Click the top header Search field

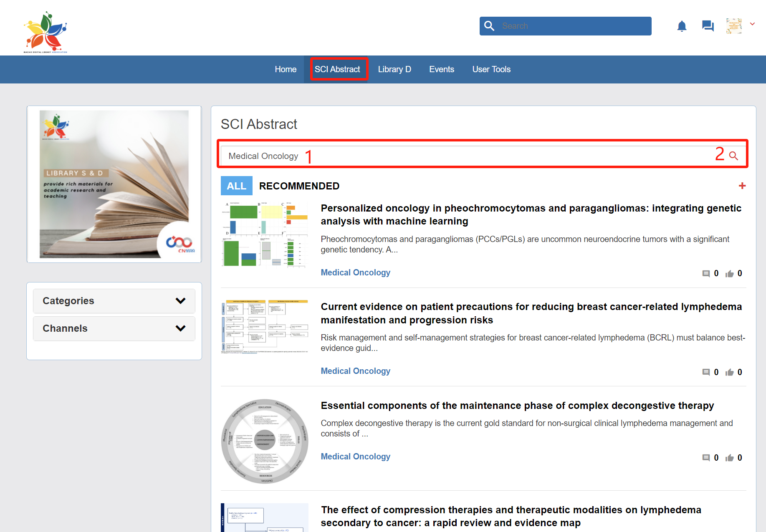coord(572,26)
